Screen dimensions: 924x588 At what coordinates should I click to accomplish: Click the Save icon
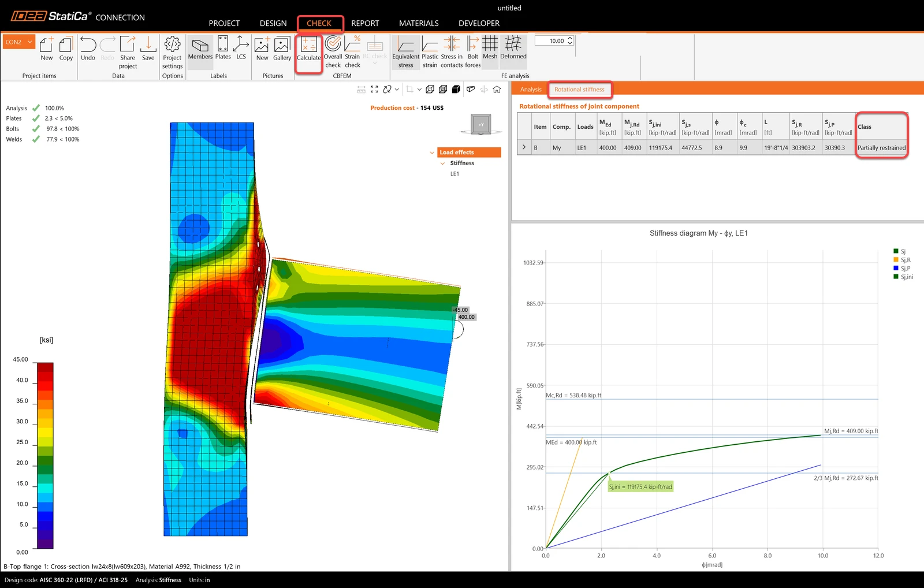[148, 49]
